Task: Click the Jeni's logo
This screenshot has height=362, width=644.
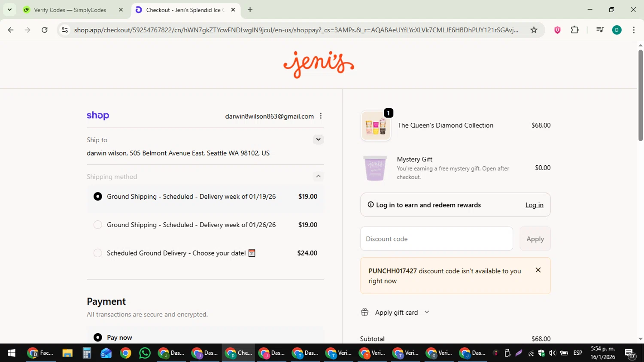Action: (x=319, y=64)
